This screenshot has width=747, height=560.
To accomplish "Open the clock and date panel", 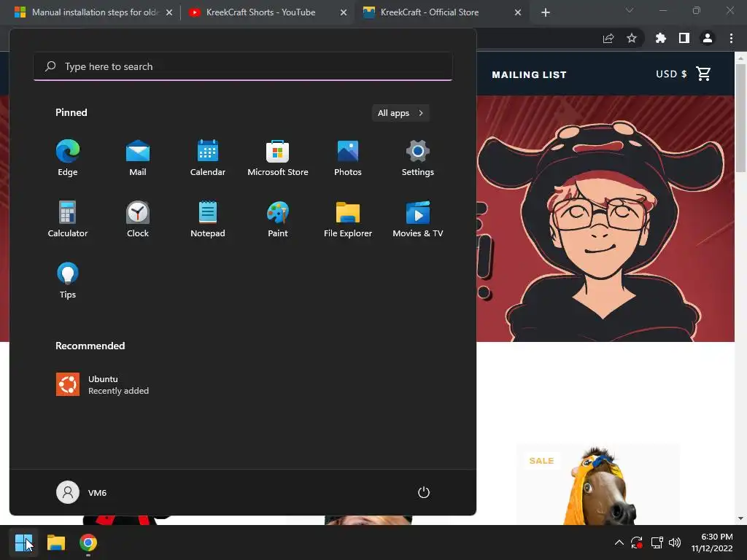I will pyautogui.click(x=712, y=542).
